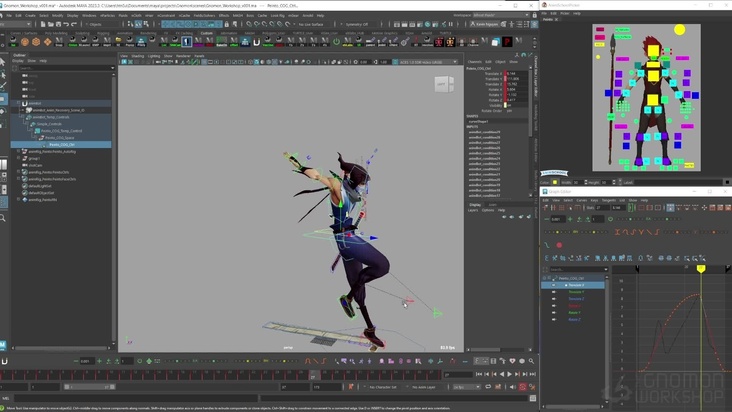Click the magnet U icon on the shelf
This screenshot has width=732, height=412.
(x=256, y=42)
